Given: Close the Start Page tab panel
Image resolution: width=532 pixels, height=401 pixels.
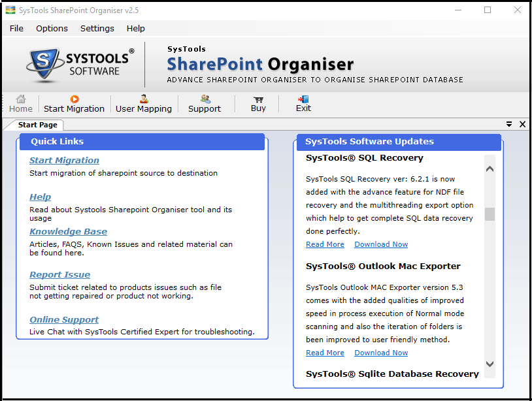Looking at the screenshot, I should (522, 124).
